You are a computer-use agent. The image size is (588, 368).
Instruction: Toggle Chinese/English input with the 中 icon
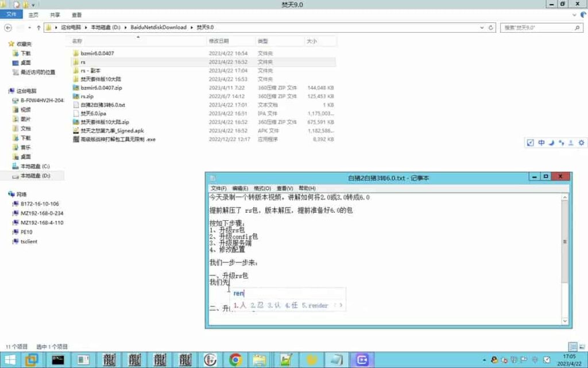point(540,143)
